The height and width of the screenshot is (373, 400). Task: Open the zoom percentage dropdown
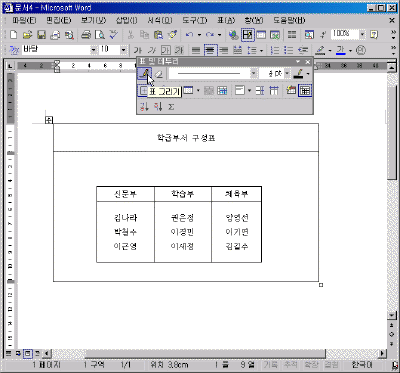(x=362, y=34)
